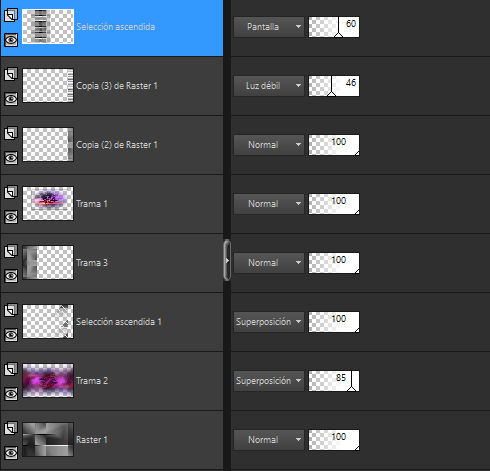
Task: Click opacity slider of Trama 2 set to 85
Action: [334, 381]
